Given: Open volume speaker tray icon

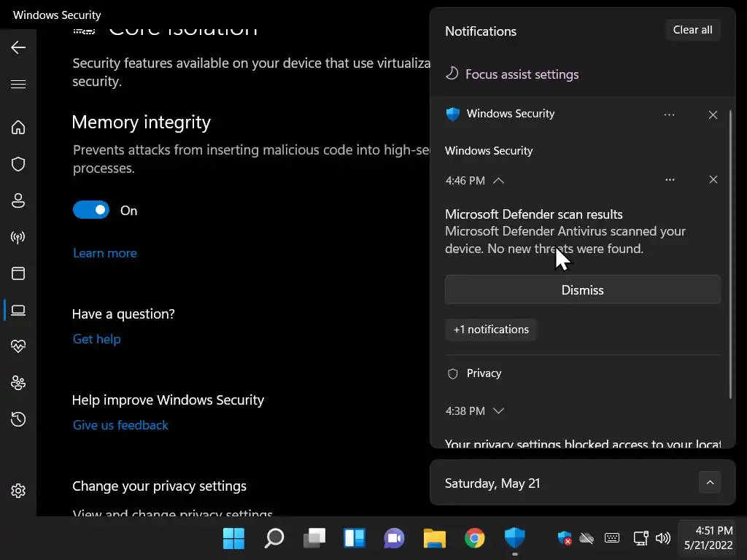Looking at the screenshot, I should tap(662, 538).
